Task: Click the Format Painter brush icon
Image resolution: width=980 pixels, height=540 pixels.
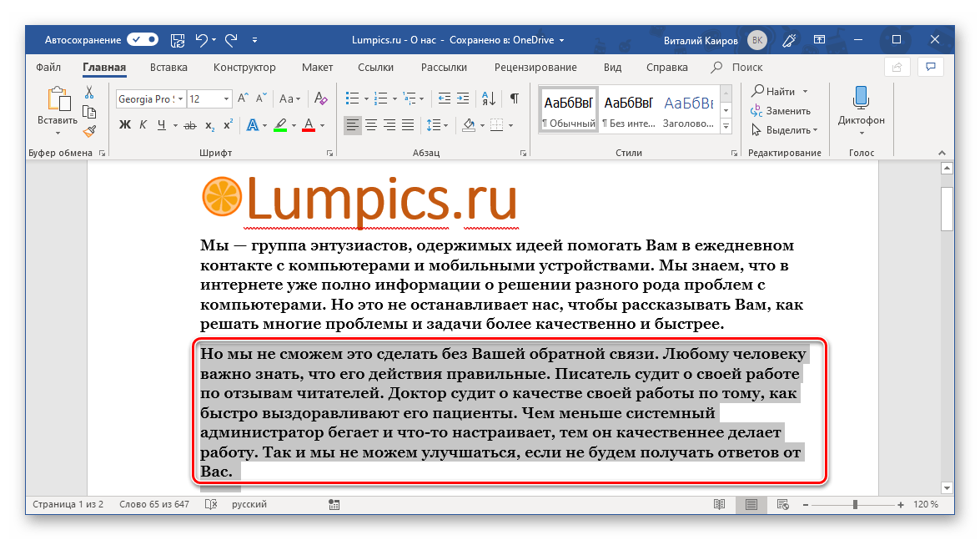Action: pos(89,131)
